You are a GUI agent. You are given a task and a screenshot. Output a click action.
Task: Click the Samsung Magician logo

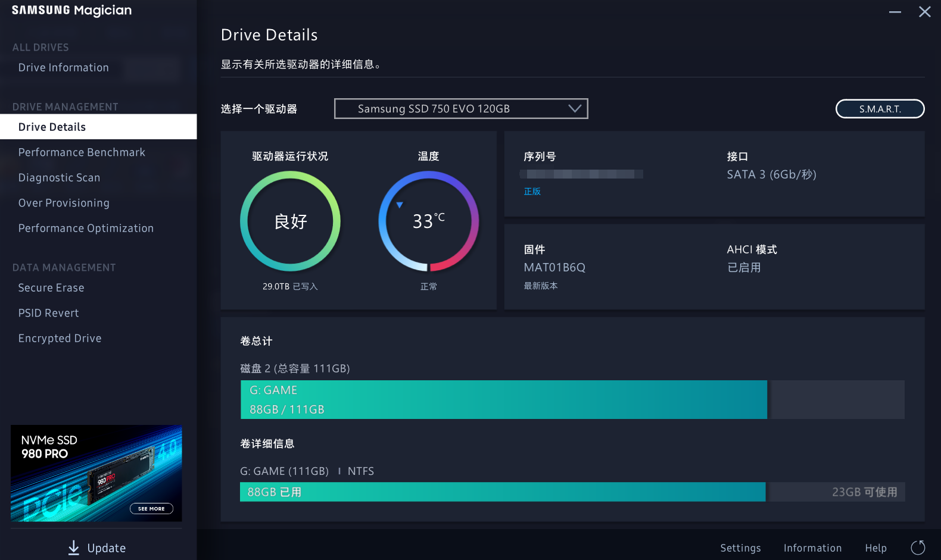(x=71, y=11)
